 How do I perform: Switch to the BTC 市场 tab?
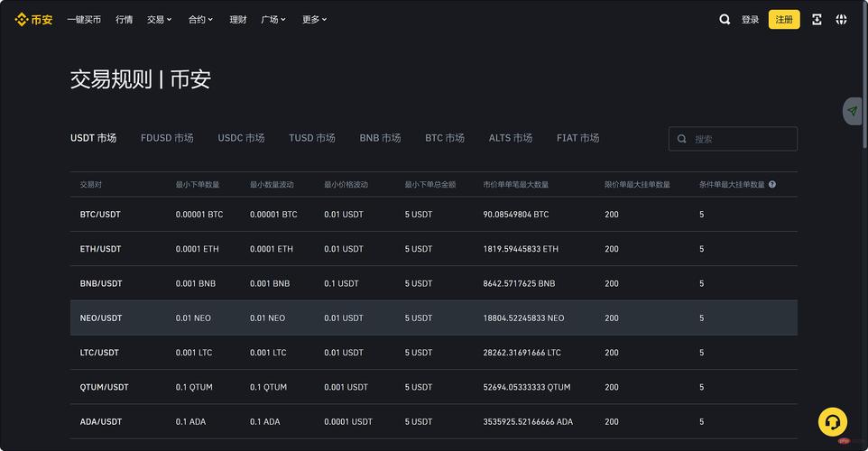coord(445,138)
